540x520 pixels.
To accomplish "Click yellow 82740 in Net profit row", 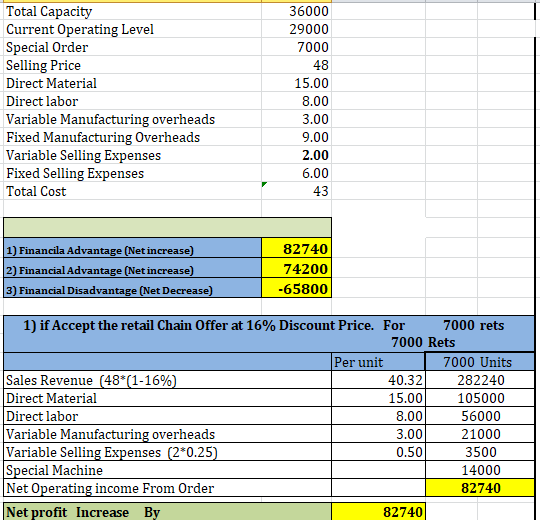I will [378, 512].
